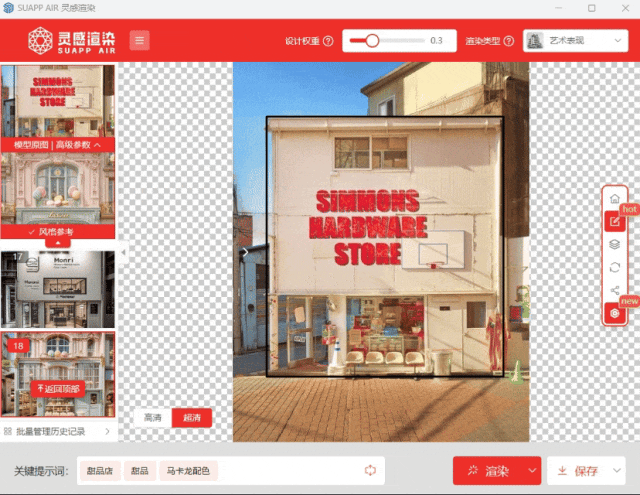Click the refresh keywords icon in prompt bar
Image resolution: width=640 pixels, height=495 pixels.
click(x=370, y=470)
